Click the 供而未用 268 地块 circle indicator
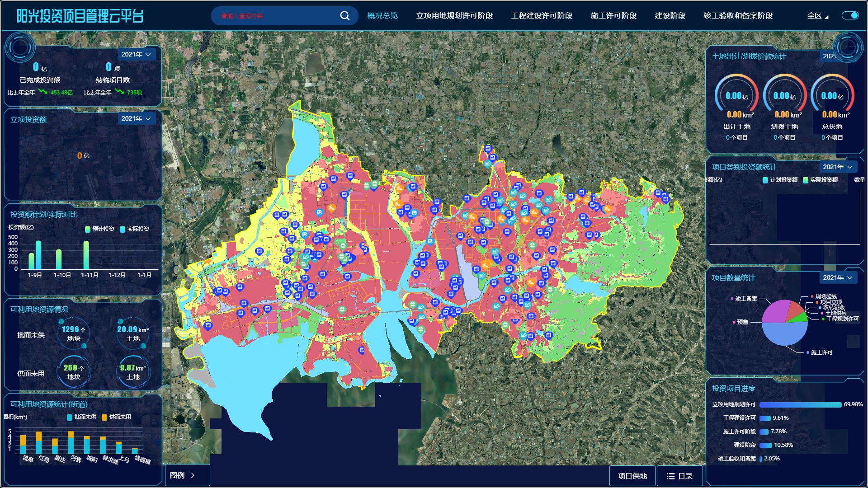This screenshot has height=488, width=868. 74,372
